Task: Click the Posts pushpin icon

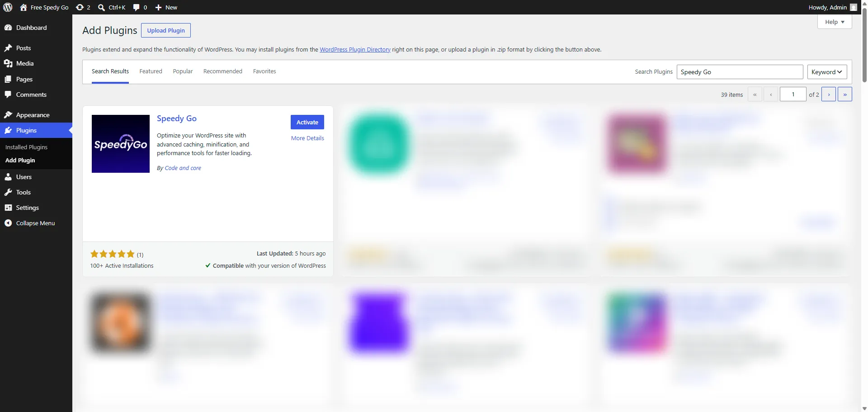Action: pyautogui.click(x=8, y=48)
